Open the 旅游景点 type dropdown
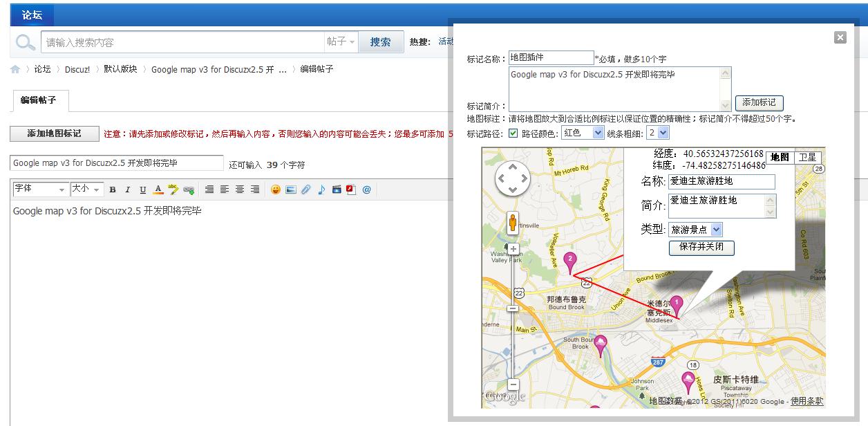Screen dimensions: 868x426 (695, 230)
